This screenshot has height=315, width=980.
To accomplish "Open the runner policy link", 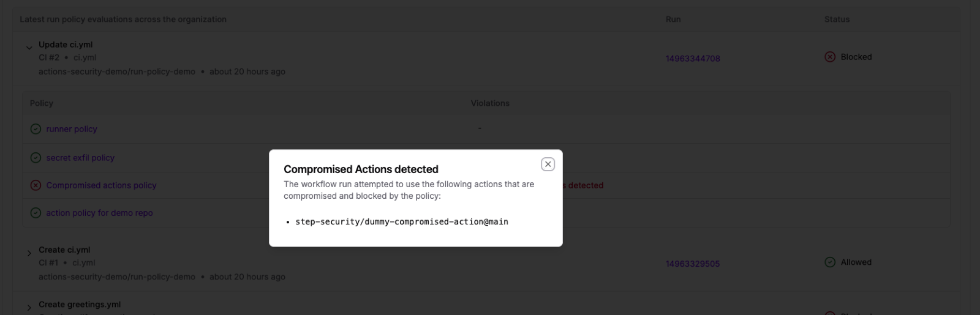I will 72,129.
